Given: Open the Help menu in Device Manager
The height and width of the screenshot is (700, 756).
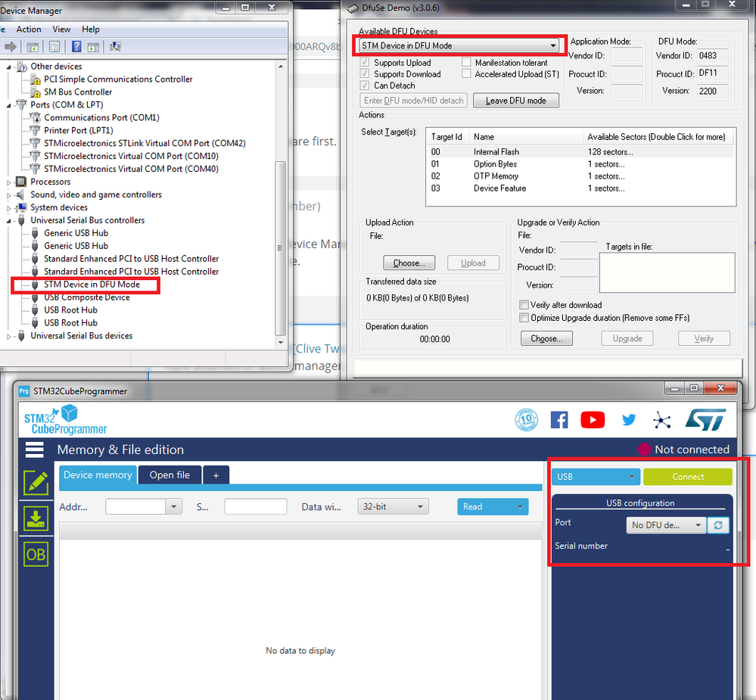Looking at the screenshot, I should (x=91, y=30).
